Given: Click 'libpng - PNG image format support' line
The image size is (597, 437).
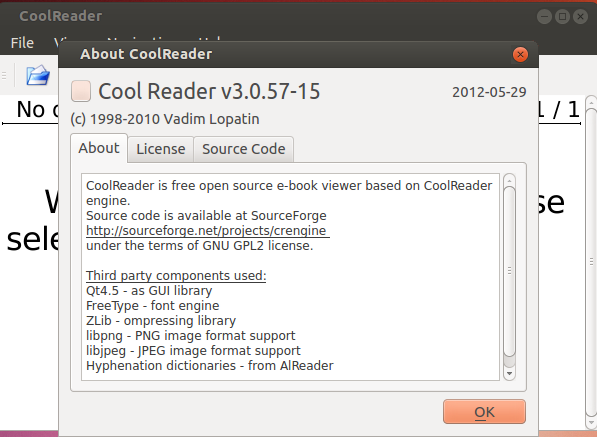Looking at the screenshot, I should [190, 336].
